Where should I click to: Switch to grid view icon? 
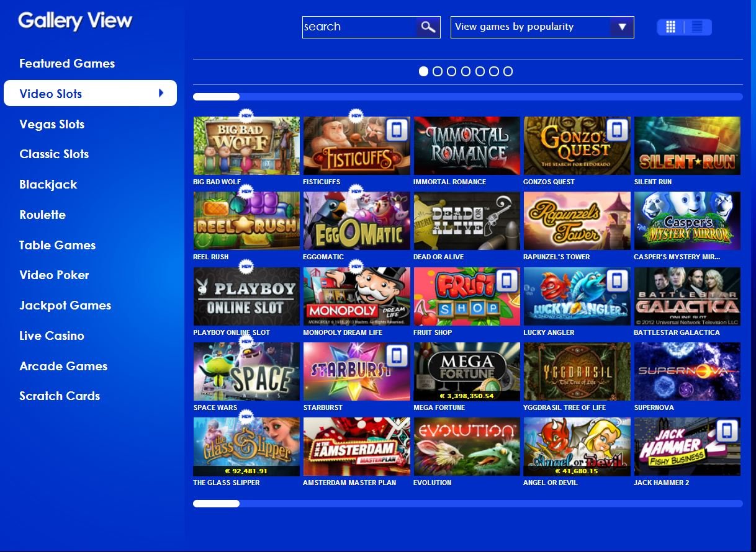(x=670, y=27)
